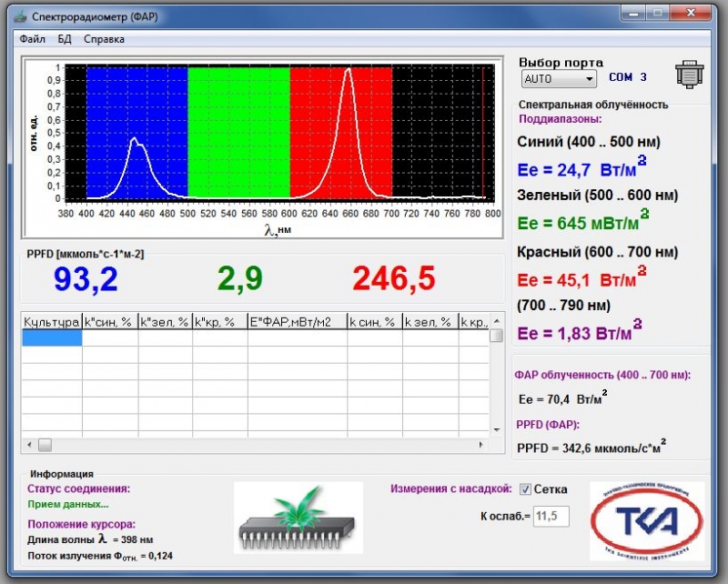Click the Ee = 70,4 Вт/м² ФАР value

click(x=562, y=398)
